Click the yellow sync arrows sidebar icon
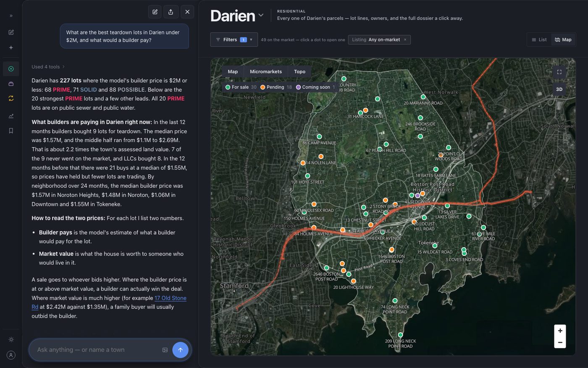The height and width of the screenshot is (368, 588). [x=11, y=98]
